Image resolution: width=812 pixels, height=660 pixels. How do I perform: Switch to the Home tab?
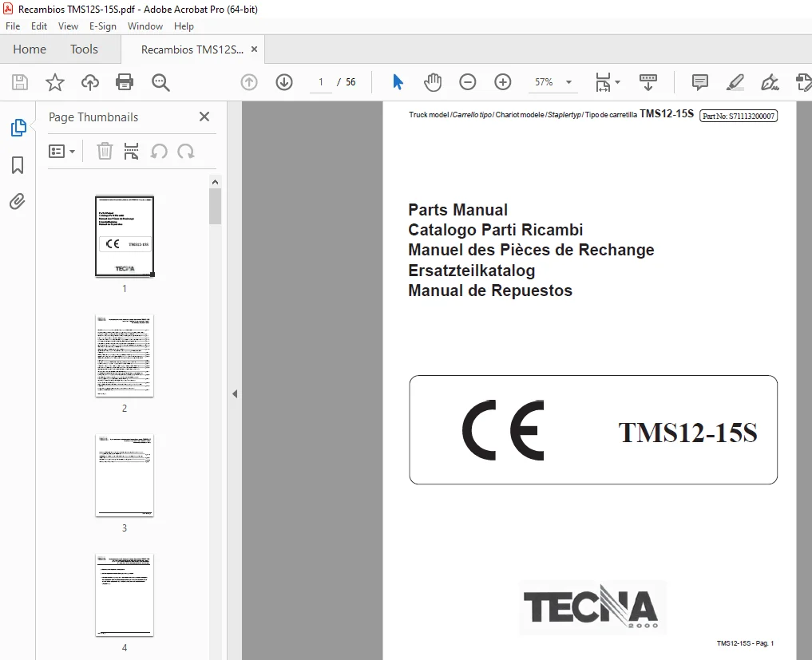[x=30, y=49]
